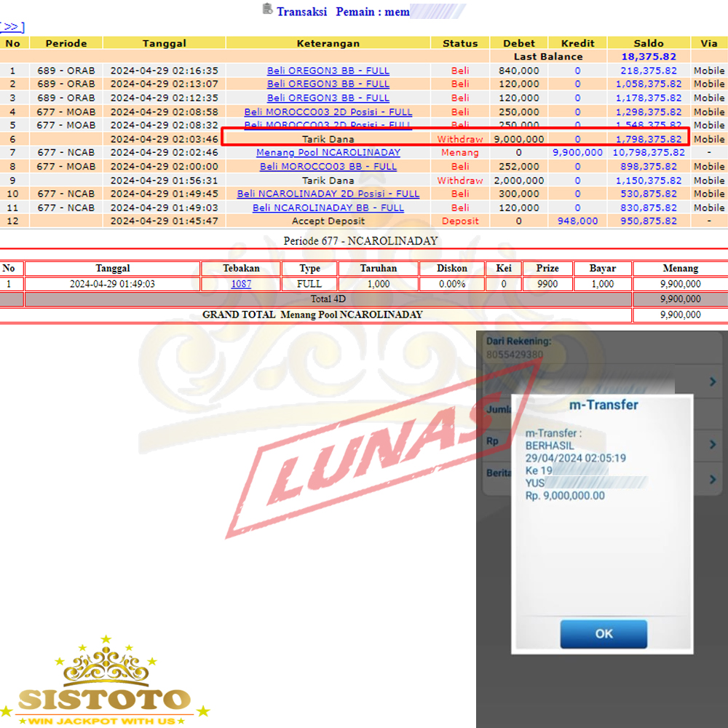The image size is (728, 728).
Task: Click the Saldo column header
Action: pyautogui.click(x=648, y=44)
